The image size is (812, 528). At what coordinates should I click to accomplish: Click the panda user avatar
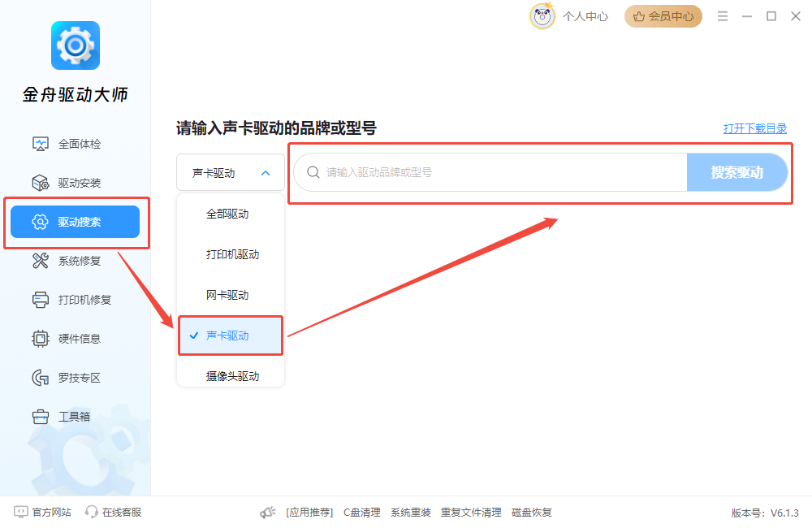542,16
